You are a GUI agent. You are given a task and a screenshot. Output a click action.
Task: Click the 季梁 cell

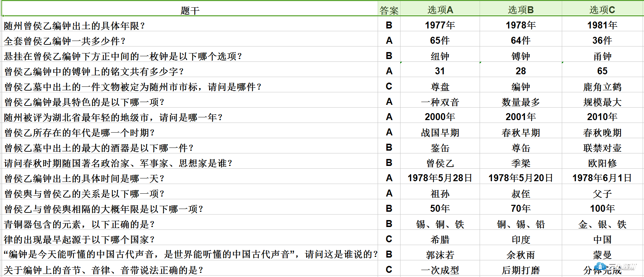(x=521, y=163)
